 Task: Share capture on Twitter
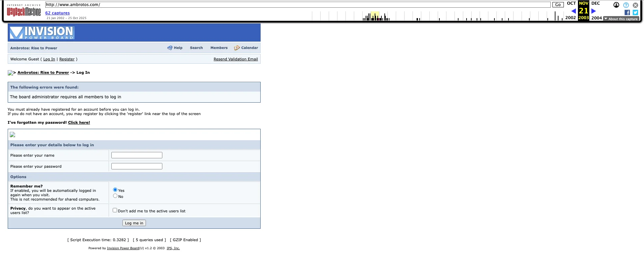point(635,12)
